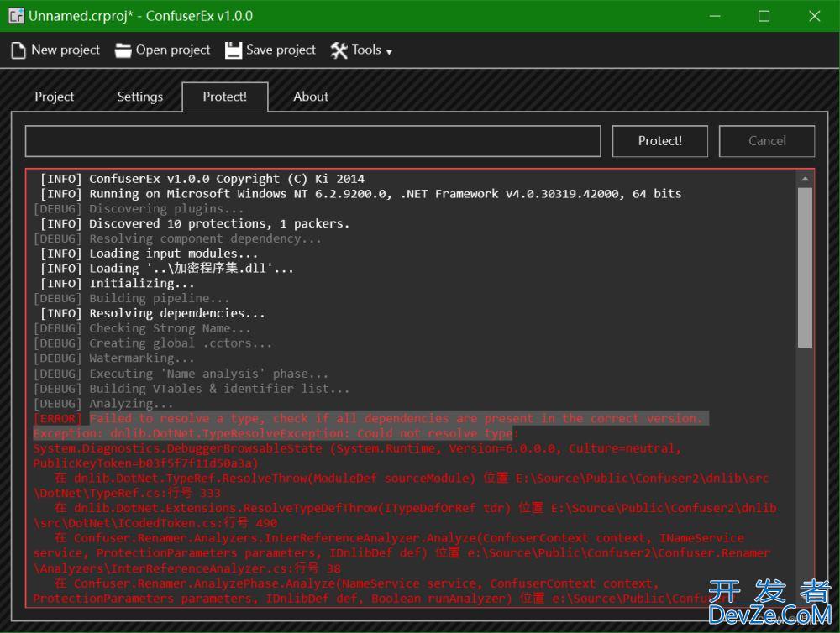Start protection with the Protect! button
840x633 pixels.
click(x=660, y=141)
